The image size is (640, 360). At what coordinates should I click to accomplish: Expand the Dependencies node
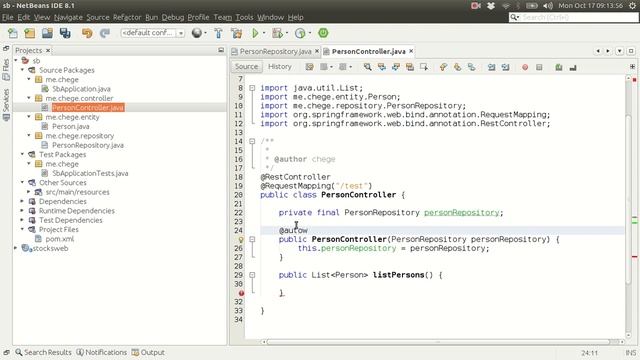(22, 201)
